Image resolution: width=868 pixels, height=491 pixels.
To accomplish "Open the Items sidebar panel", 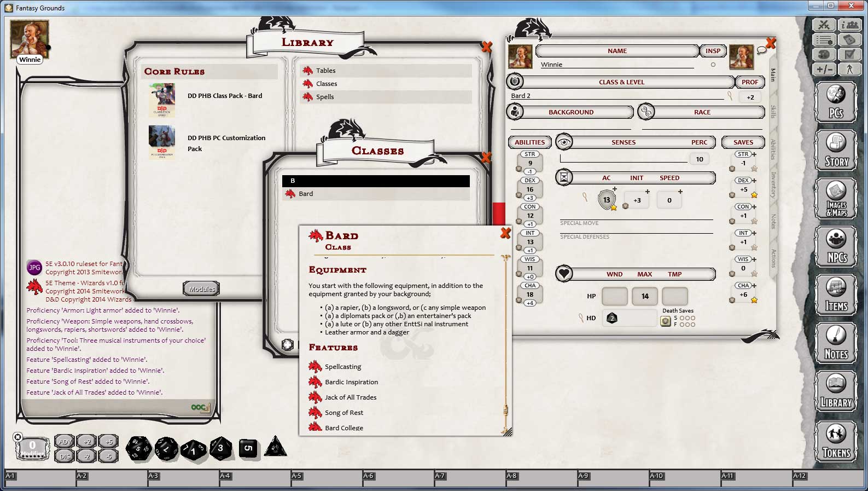I will pos(835,295).
